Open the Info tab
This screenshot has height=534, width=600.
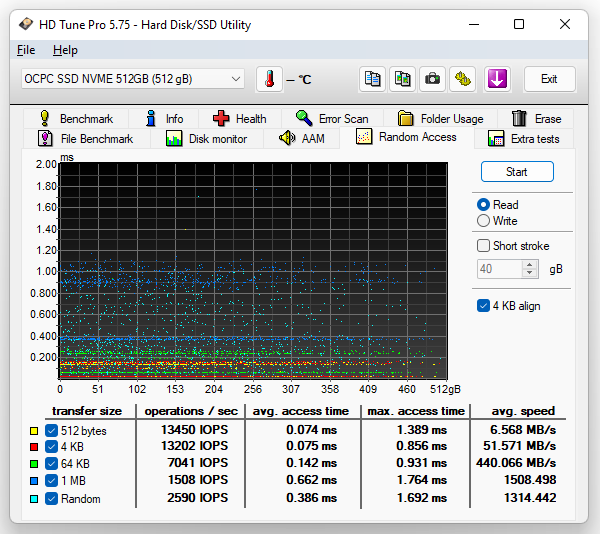164,119
